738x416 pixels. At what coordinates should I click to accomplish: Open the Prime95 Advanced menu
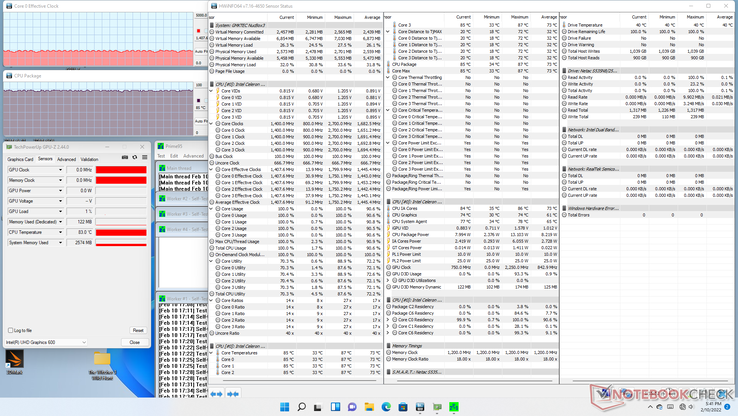193,156
